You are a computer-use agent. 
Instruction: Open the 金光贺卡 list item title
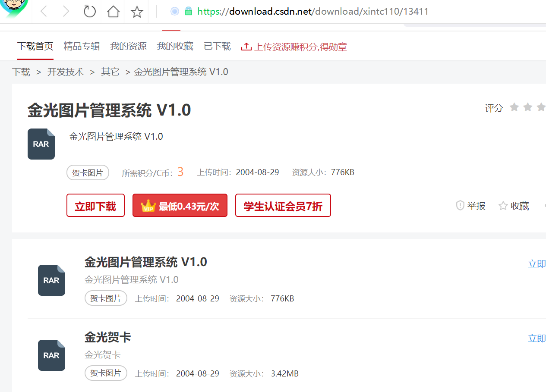108,337
